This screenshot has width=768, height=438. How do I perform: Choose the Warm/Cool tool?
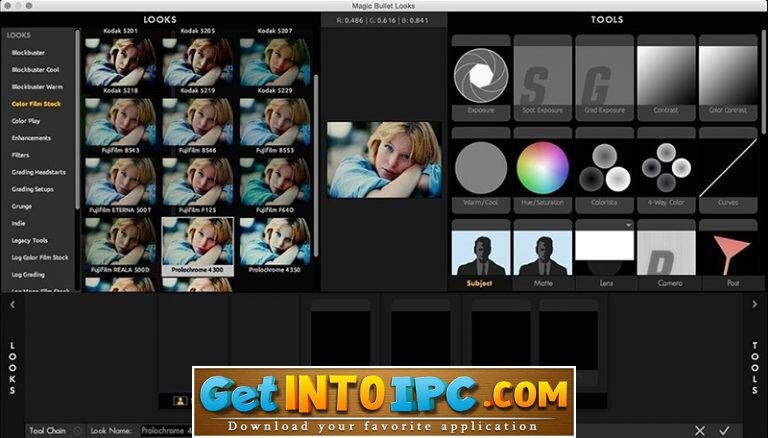[480, 168]
